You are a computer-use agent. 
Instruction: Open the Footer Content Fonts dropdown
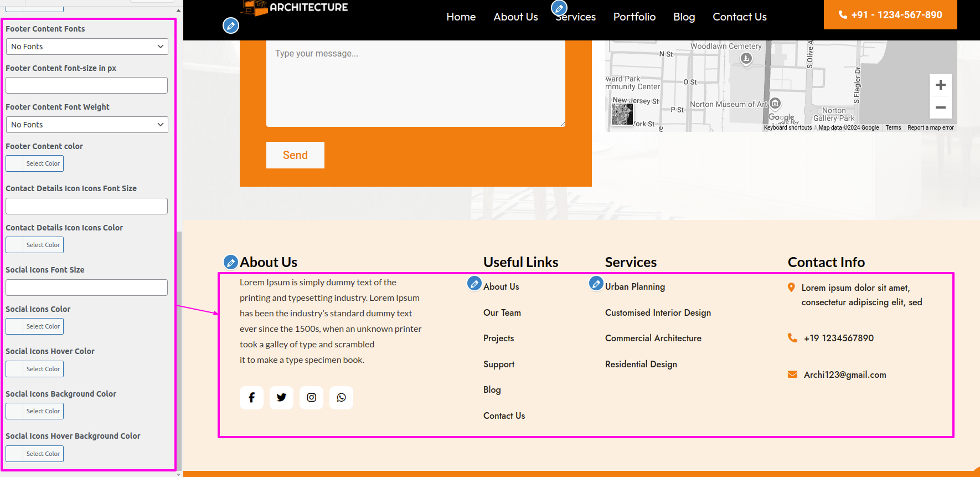click(x=87, y=47)
